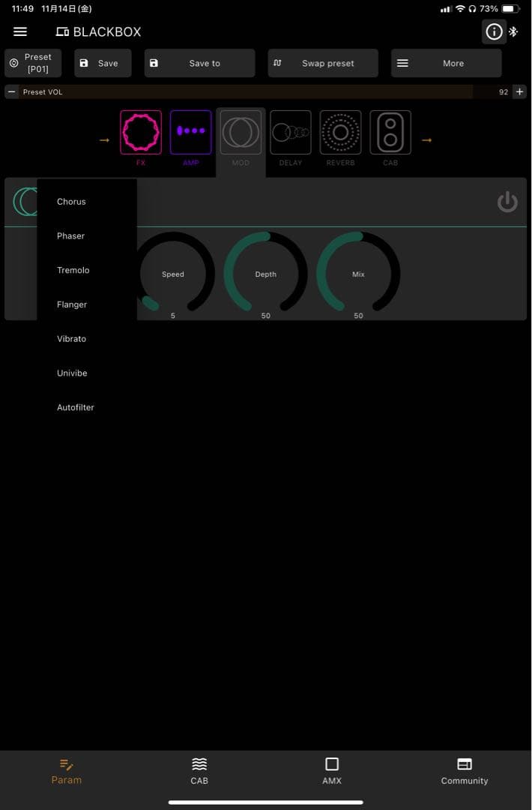Select Tremolo modulation type

[x=73, y=271]
